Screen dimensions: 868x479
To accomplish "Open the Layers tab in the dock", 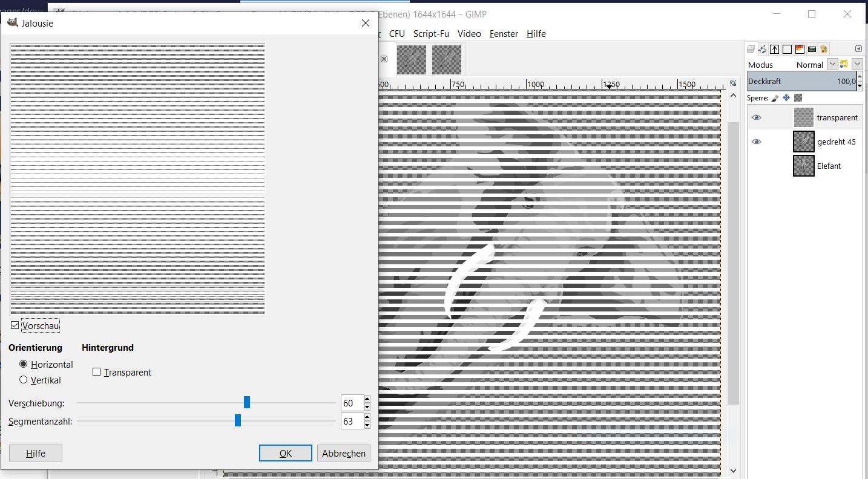I will pyautogui.click(x=751, y=49).
